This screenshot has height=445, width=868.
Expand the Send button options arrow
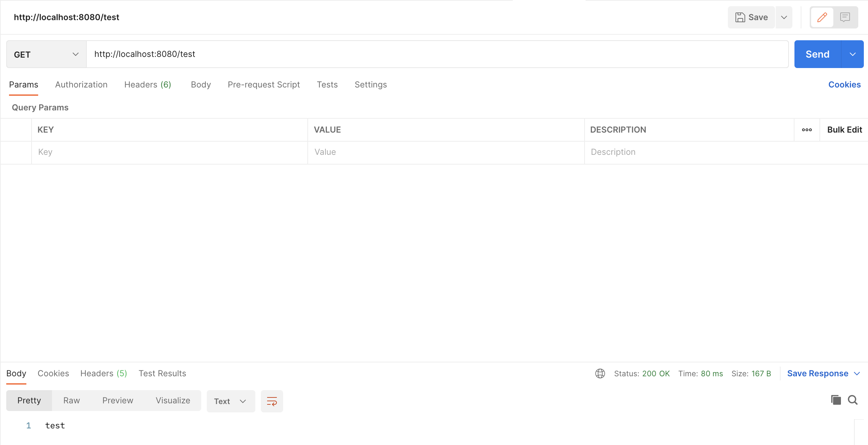tap(852, 54)
